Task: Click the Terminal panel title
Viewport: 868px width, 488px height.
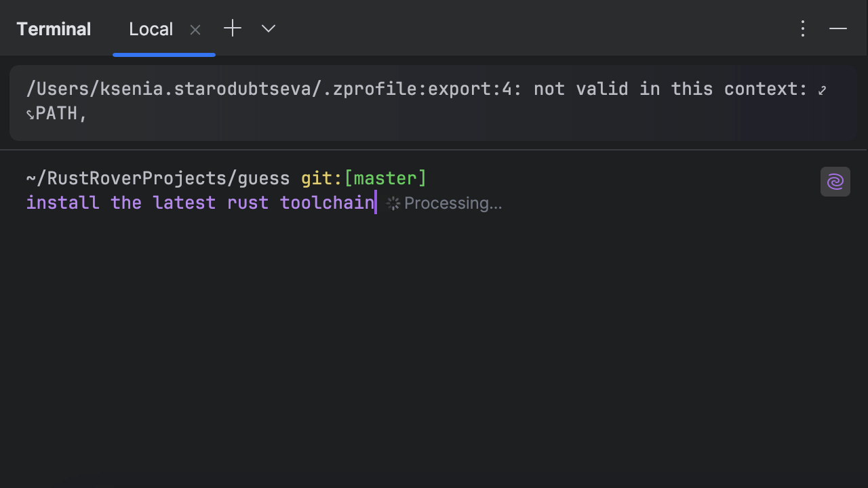Action: [54, 30]
